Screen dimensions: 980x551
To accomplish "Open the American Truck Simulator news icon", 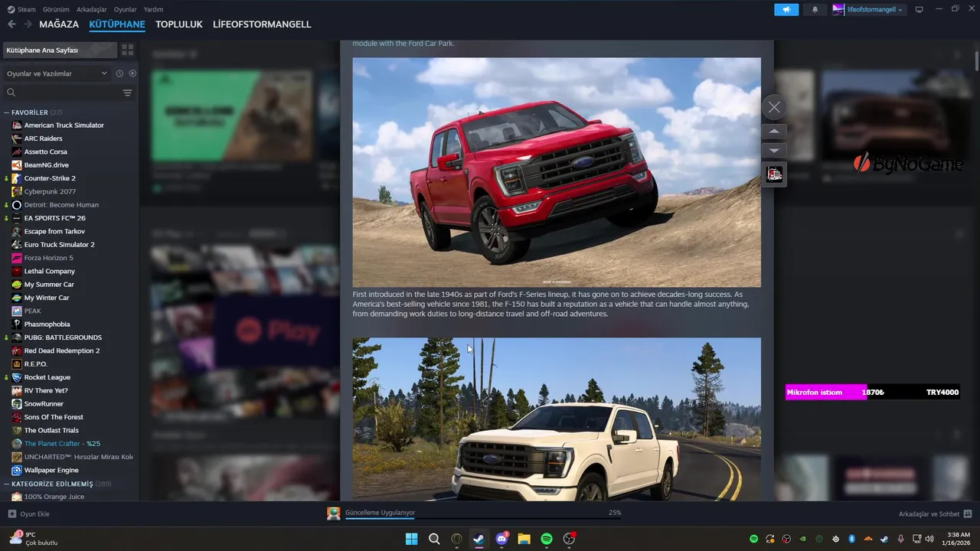I will pyautogui.click(x=774, y=174).
